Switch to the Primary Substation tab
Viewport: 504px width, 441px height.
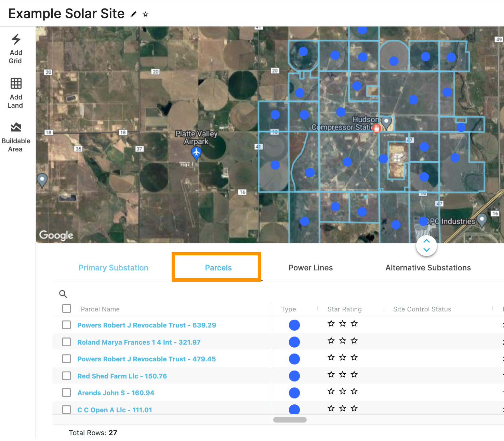[113, 268]
